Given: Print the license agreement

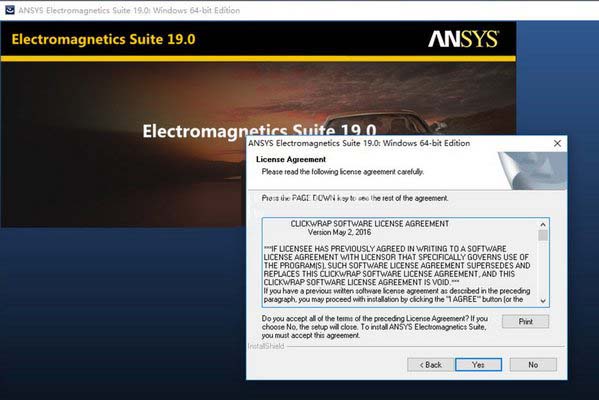Looking at the screenshot, I should click(x=525, y=322).
